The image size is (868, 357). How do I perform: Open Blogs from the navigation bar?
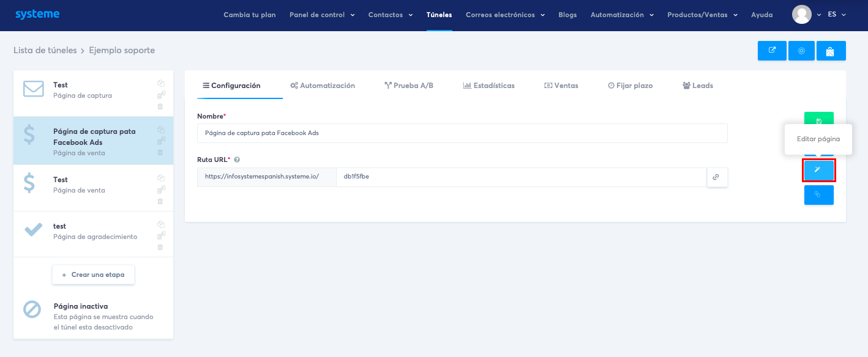pos(567,15)
